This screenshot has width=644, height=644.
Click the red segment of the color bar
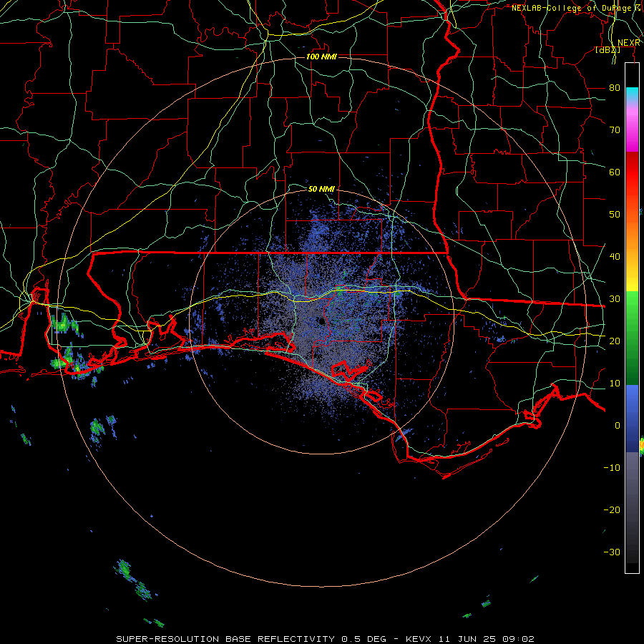632,177
